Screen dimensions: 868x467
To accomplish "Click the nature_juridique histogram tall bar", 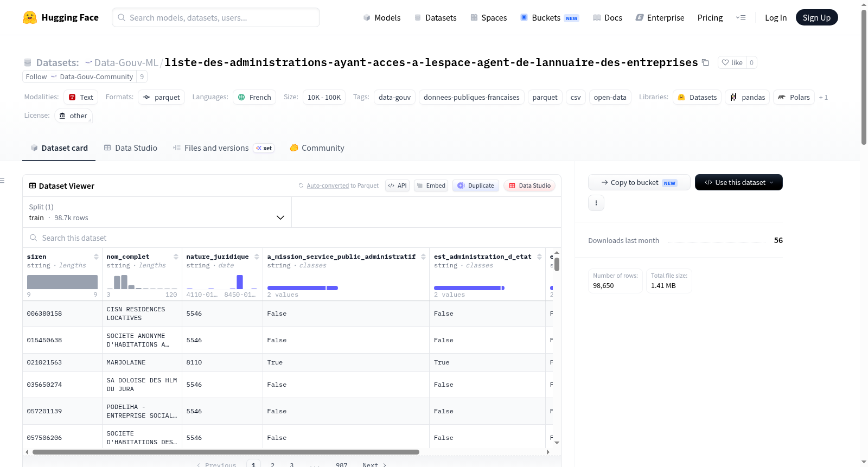I will (240, 282).
